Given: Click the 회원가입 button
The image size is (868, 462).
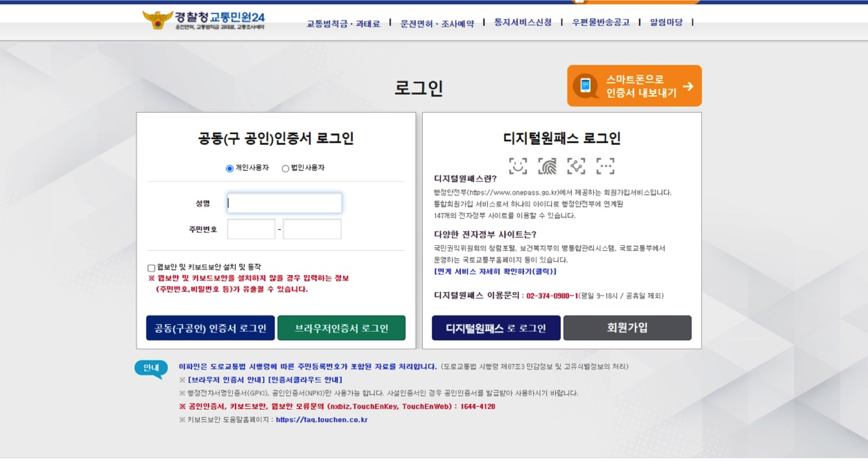Looking at the screenshot, I should (x=628, y=328).
